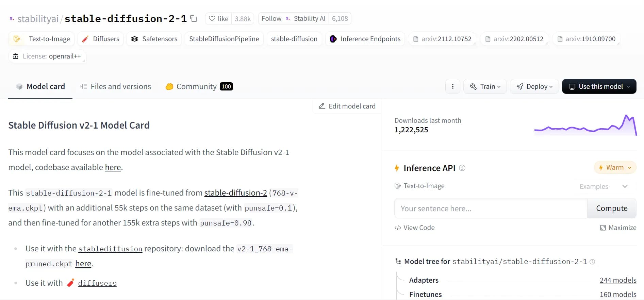The image size is (644, 300).
Task: Open the codebase 'here' link
Action: tap(113, 167)
